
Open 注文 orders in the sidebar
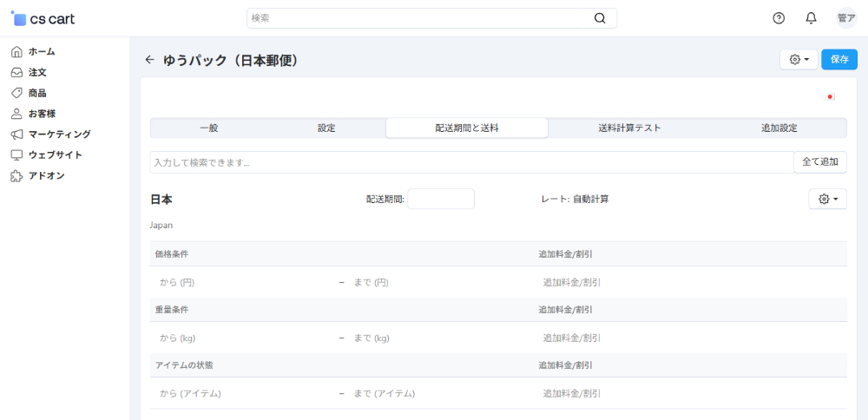(37, 72)
